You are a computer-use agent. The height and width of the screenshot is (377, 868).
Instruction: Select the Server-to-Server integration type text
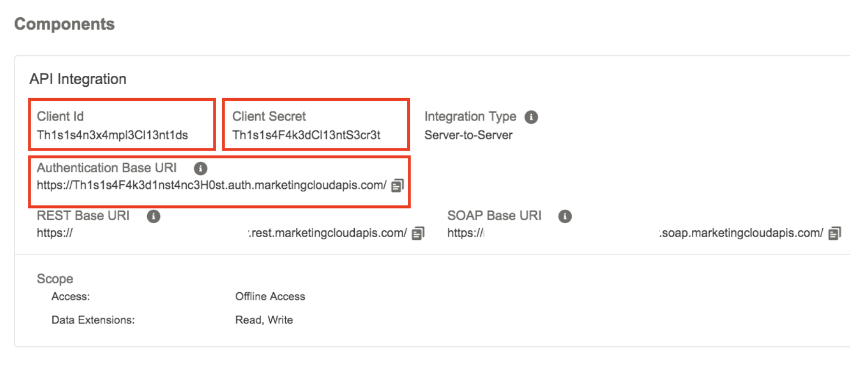tap(468, 135)
